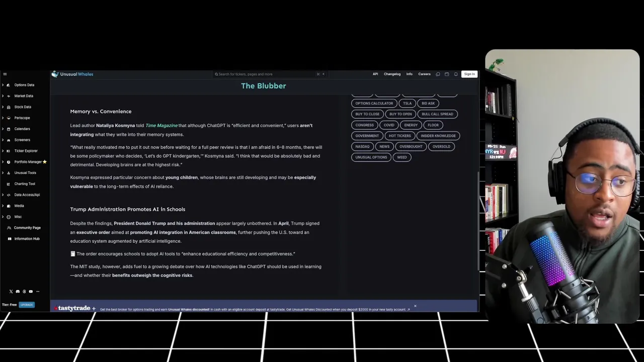Select the HOT TICKERS tag

tap(400, 136)
